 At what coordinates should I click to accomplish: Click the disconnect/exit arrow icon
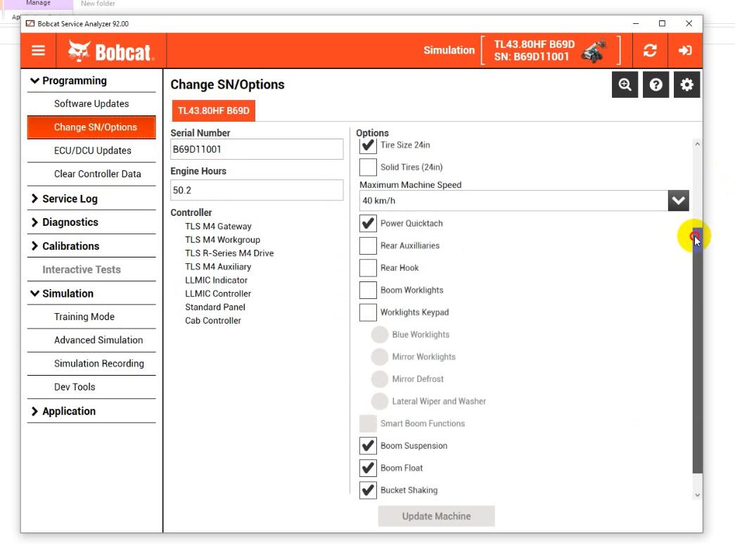point(685,50)
